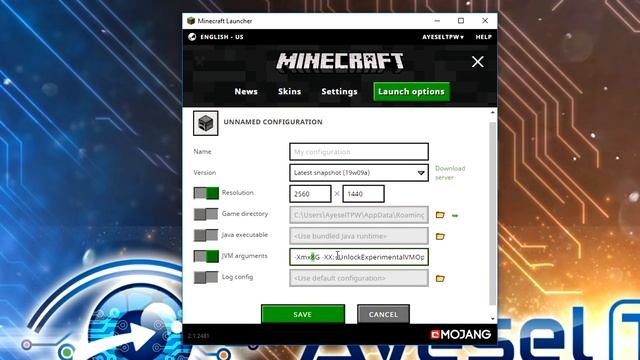Enable the Game directory switch
This screenshot has width=640, height=360.
click(206, 214)
